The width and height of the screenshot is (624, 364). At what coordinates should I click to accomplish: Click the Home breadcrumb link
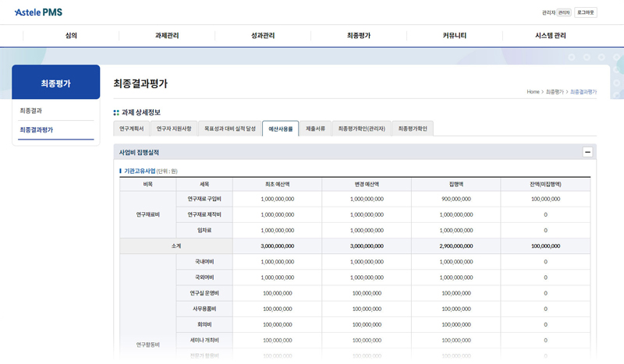(x=533, y=92)
